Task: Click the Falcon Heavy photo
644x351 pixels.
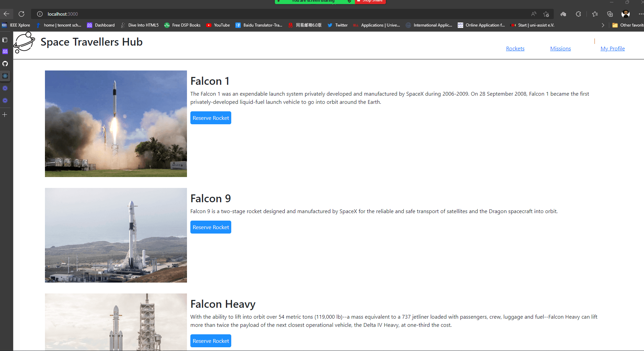Action: [x=116, y=322]
